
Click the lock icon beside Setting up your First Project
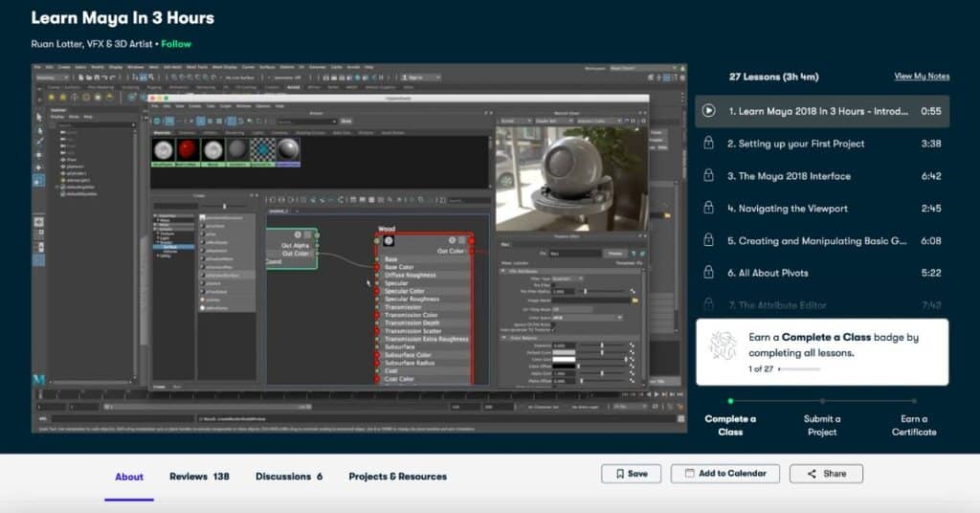tap(708, 144)
